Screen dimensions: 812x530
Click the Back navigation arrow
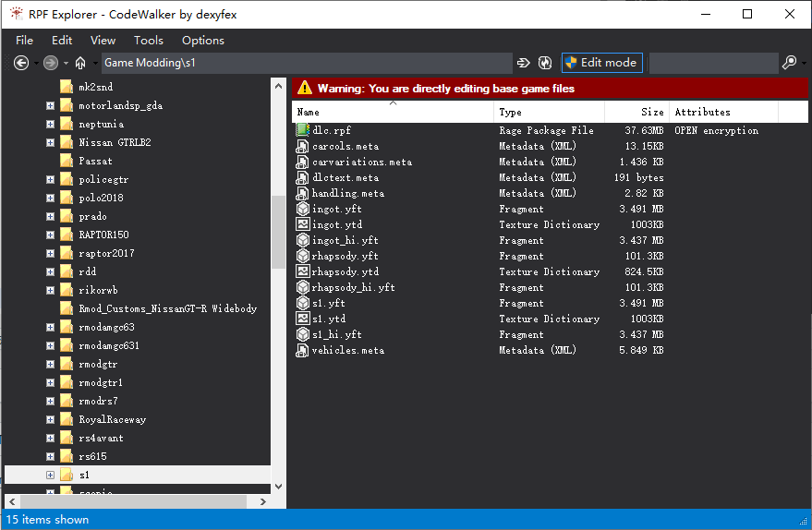click(21, 63)
